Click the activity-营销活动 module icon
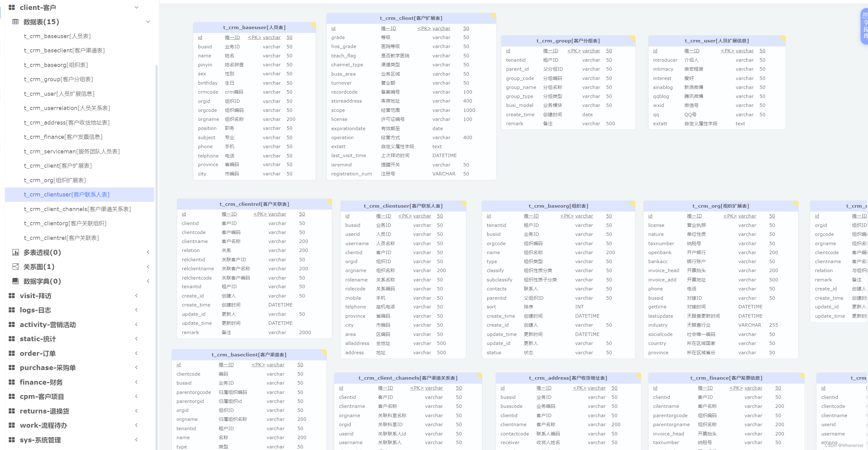 coord(11,324)
